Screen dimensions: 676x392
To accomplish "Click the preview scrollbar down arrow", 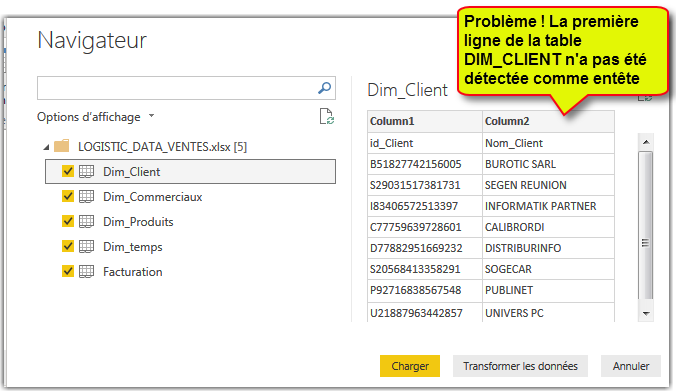I will pyautogui.click(x=646, y=314).
